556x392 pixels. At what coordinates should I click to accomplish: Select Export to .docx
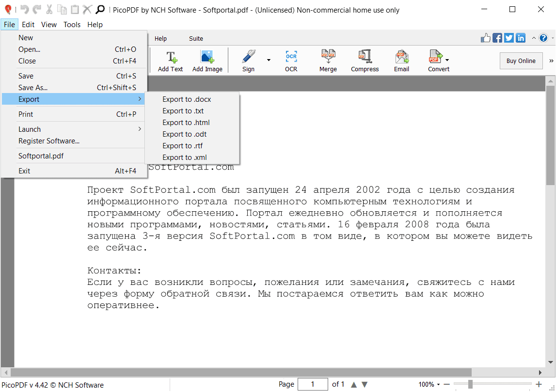(x=192, y=99)
